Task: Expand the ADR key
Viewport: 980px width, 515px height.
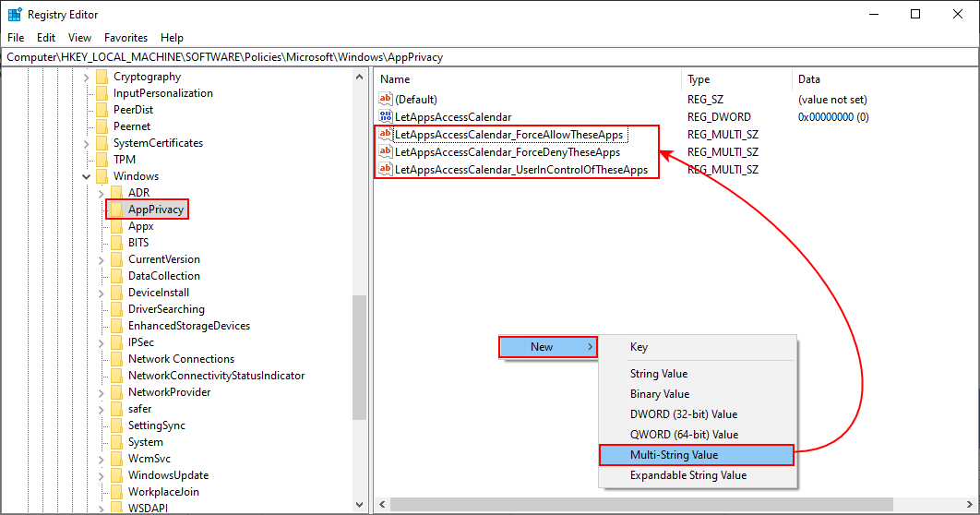Action: click(x=102, y=194)
